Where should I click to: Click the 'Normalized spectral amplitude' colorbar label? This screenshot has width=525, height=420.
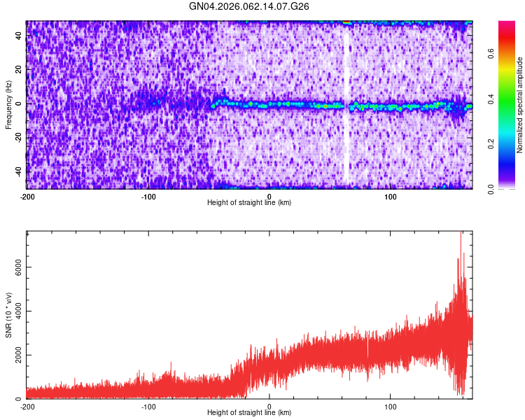(x=519, y=105)
